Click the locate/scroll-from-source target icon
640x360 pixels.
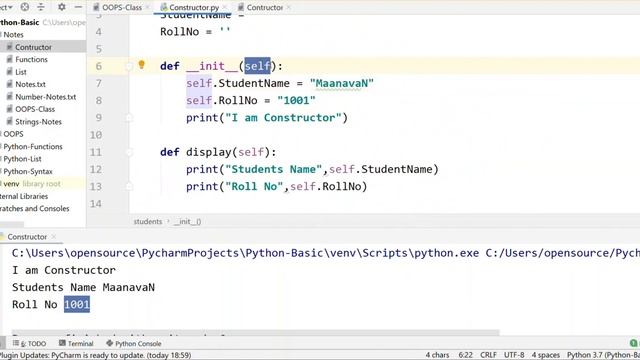pyautogui.click(x=25, y=7)
